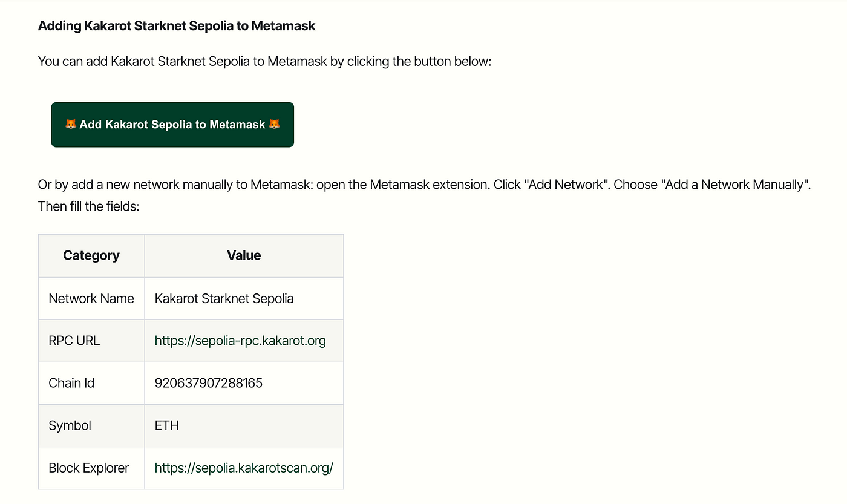Click the RPC URL row label
Screen dimensions: 847x504
74,341
